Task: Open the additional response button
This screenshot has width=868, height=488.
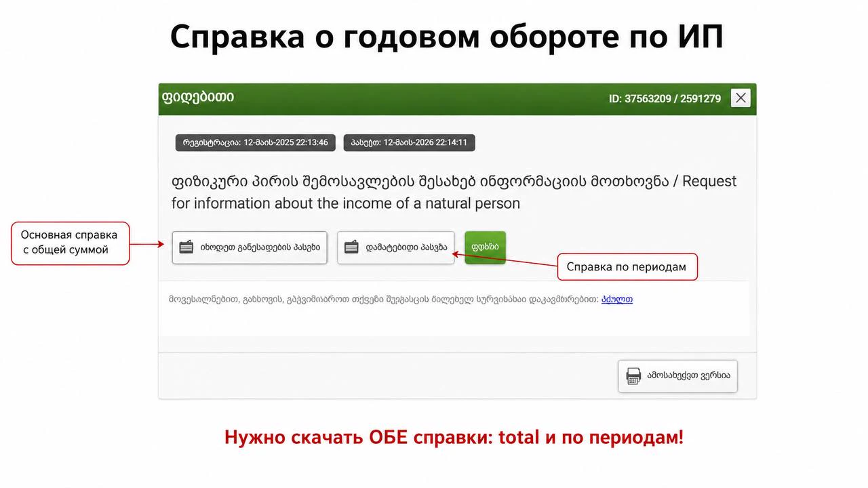Action: coord(396,247)
